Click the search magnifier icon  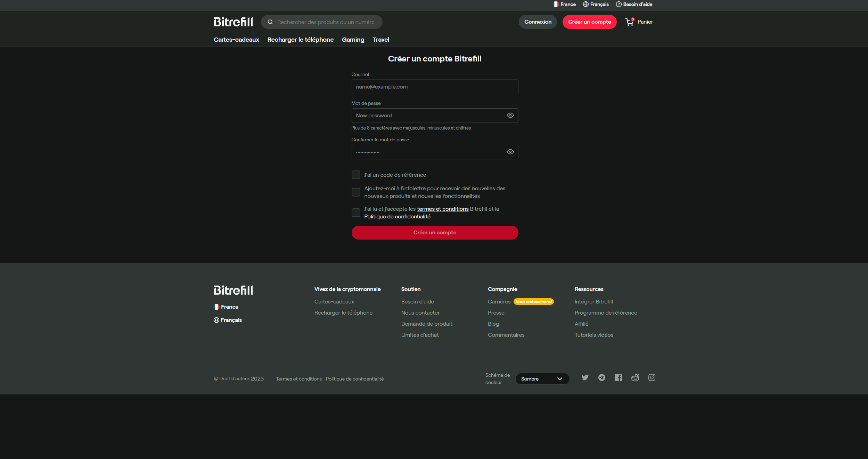[x=270, y=22]
